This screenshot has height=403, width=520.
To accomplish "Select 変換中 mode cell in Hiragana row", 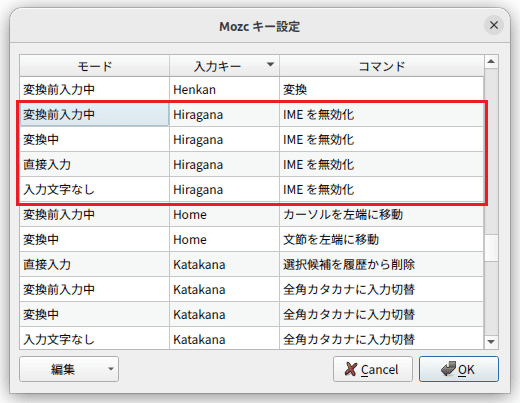I will pos(95,139).
